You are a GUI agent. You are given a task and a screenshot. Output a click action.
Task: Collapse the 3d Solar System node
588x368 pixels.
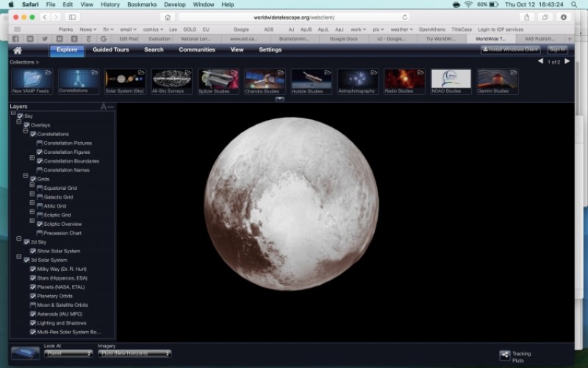[19, 257]
